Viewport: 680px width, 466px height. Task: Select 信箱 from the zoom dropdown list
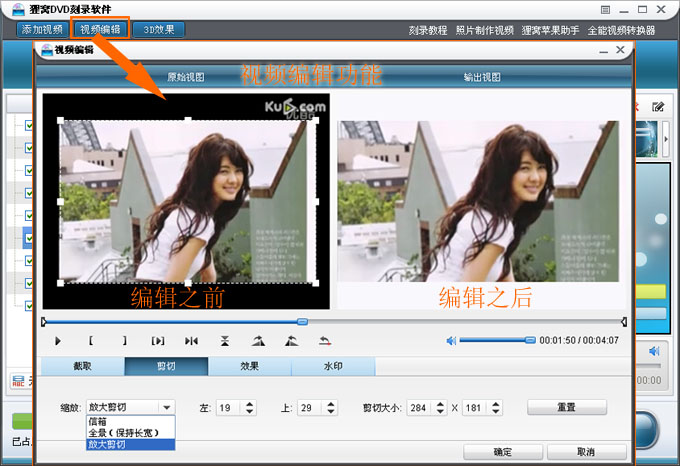[98, 422]
